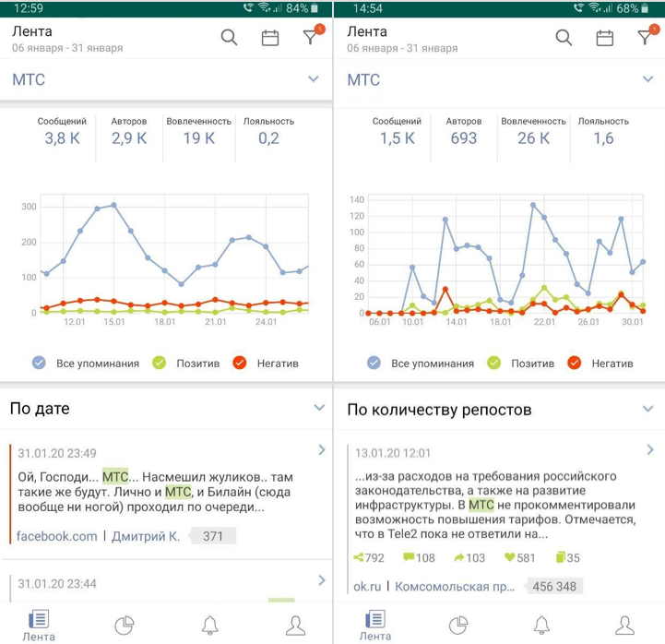Image resolution: width=665 pixels, height=644 pixels.
Task: Toggle 'Негатив' series in right chart
Action: pyautogui.click(x=575, y=363)
